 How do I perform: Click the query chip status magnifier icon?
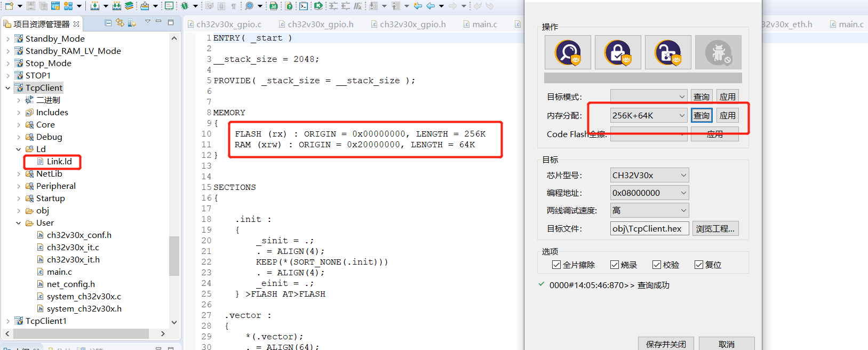click(x=568, y=52)
